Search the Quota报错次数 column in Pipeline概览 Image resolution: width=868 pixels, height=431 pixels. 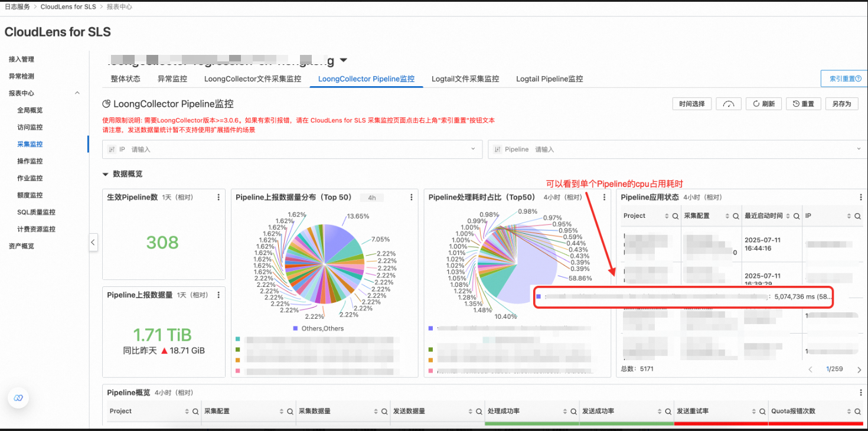point(857,412)
